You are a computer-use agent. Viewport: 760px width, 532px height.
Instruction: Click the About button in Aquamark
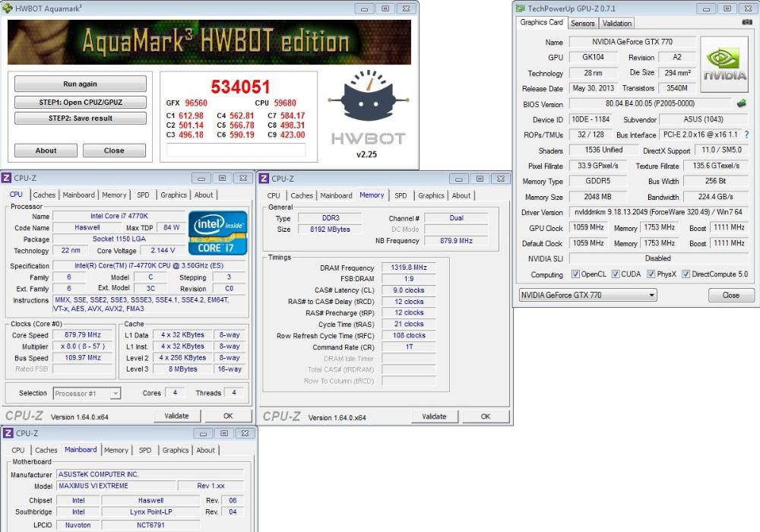(46, 150)
